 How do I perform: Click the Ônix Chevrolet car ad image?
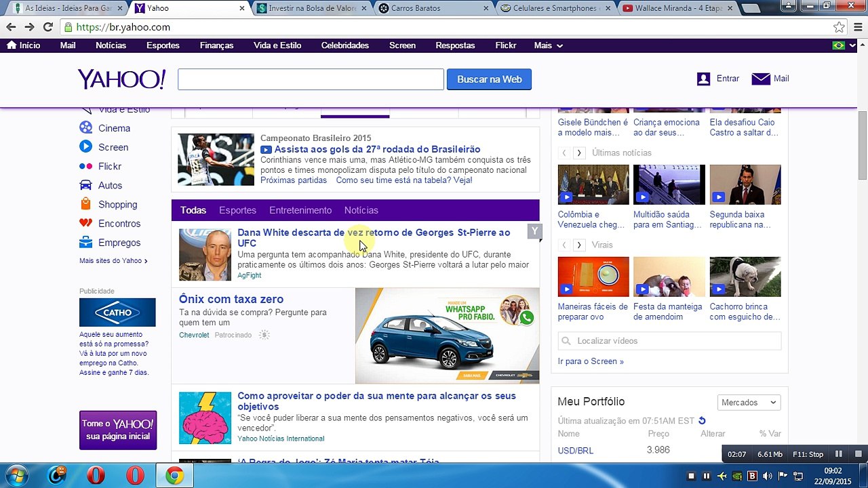coord(448,335)
